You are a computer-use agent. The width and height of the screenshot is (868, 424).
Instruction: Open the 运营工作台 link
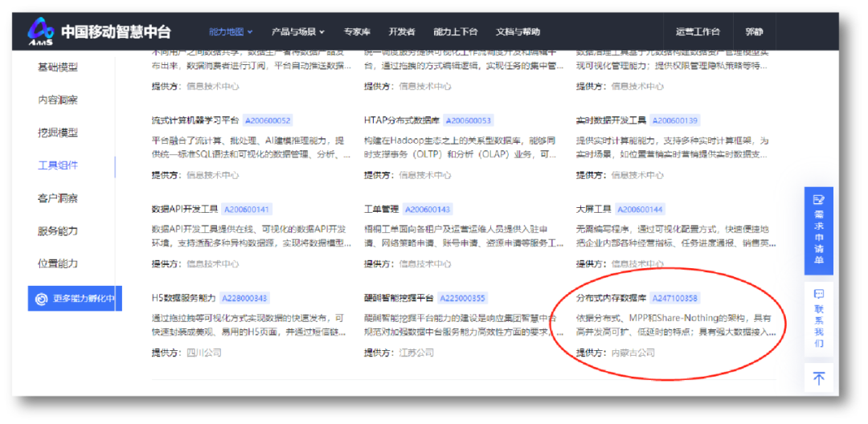698,31
